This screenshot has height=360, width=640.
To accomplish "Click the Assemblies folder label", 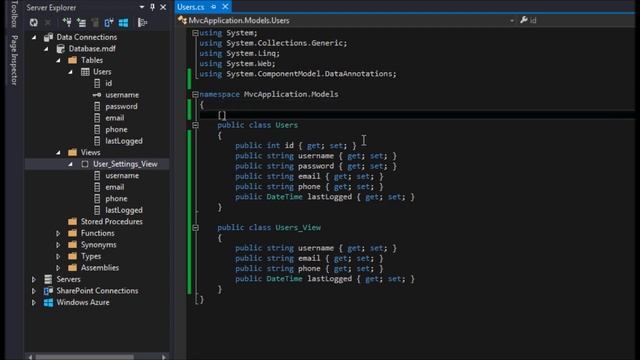I will tap(100, 268).
